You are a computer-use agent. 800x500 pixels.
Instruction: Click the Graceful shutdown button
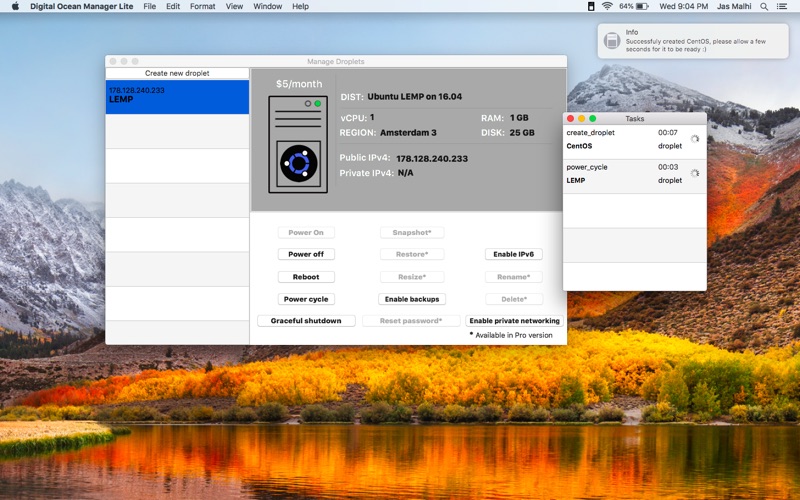point(306,320)
